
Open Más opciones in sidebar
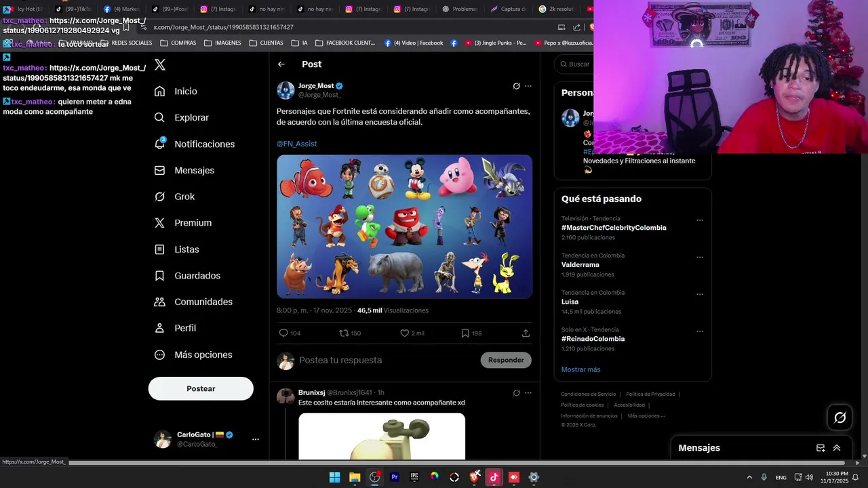click(193, 354)
